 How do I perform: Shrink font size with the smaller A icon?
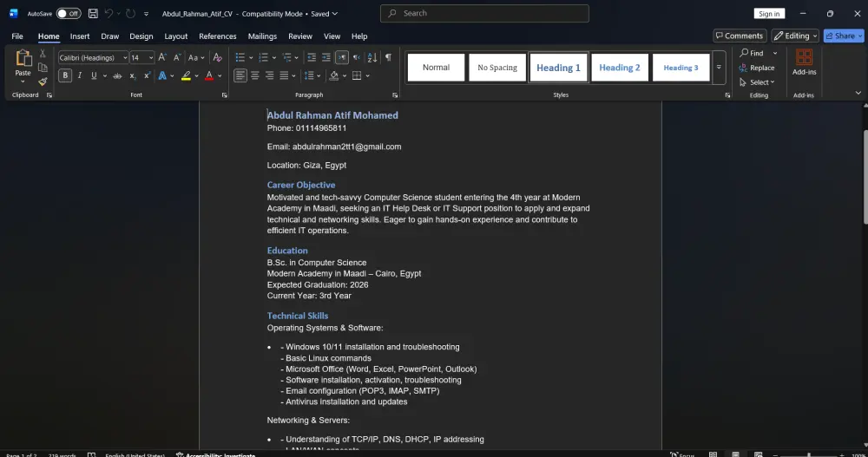pos(176,57)
